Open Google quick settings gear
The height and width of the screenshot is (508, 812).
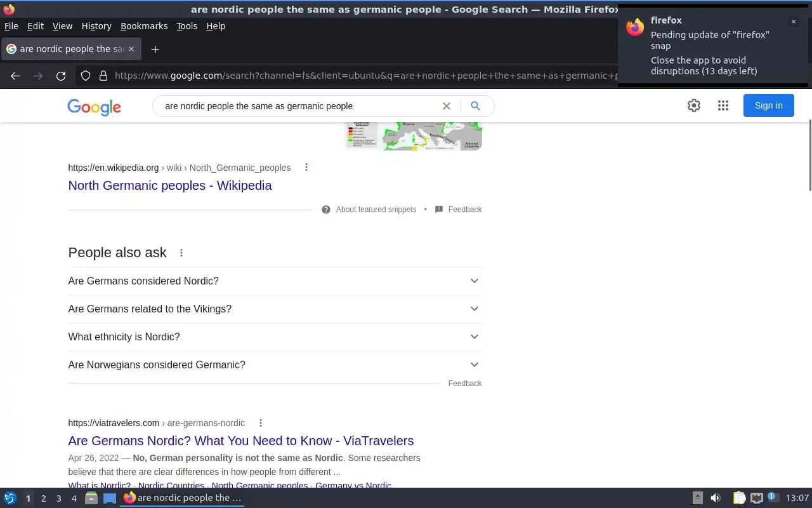click(694, 105)
